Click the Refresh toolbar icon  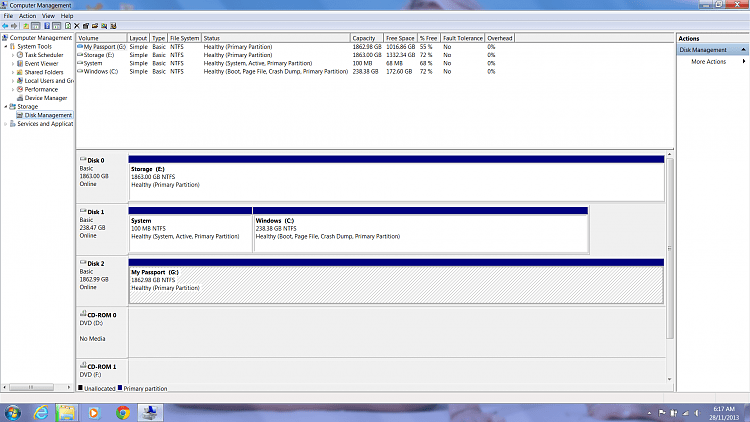(x=68, y=26)
